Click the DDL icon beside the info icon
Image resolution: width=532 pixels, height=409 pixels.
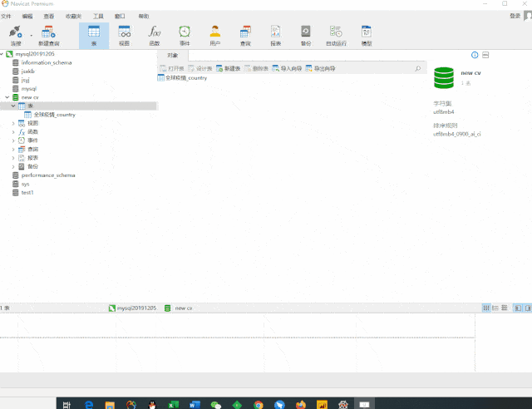click(485, 55)
